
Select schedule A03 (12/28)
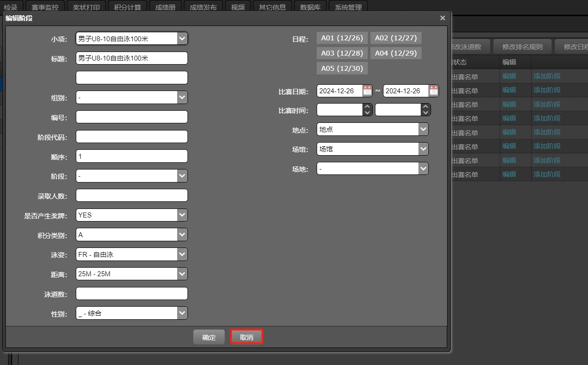pos(342,53)
